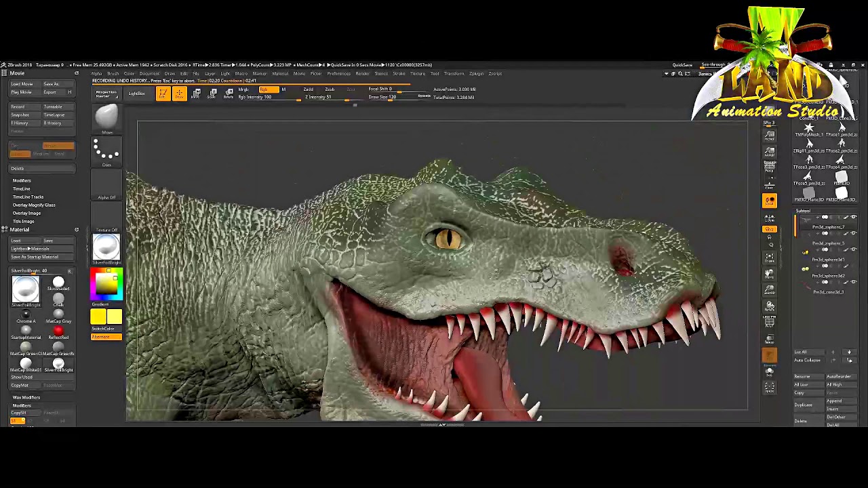The image size is (868, 488).
Task: Open the Document menu
Action: [149, 73]
